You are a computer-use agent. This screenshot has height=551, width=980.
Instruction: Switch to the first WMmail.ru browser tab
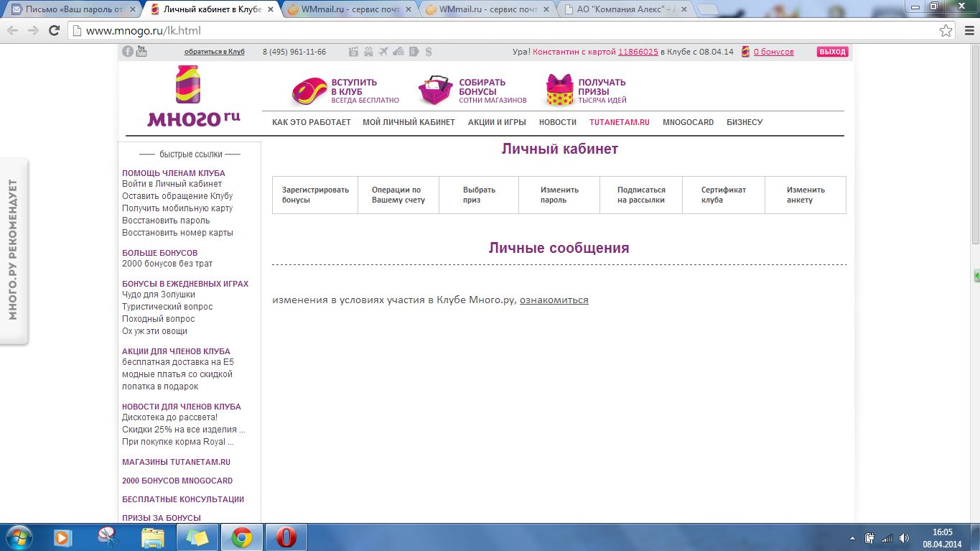347,9
